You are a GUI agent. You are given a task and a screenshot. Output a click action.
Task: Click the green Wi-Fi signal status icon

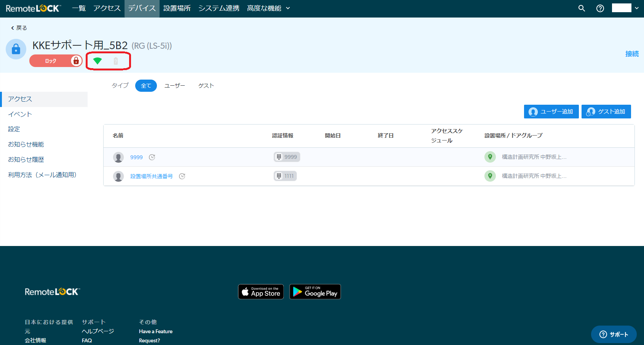[97, 61]
